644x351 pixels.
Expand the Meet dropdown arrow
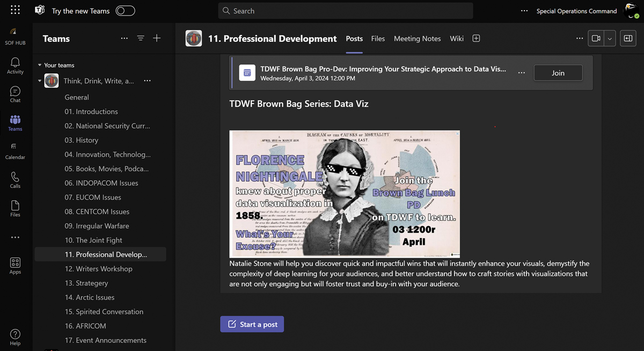pos(610,38)
